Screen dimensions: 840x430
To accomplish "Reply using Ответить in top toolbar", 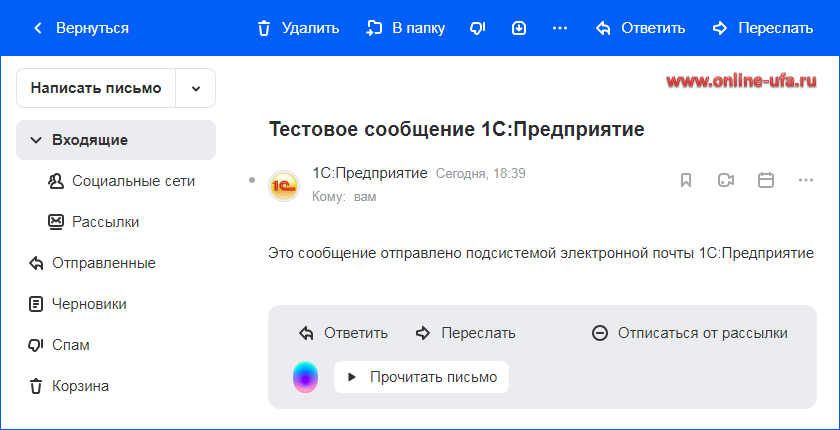I will coord(640,28).
